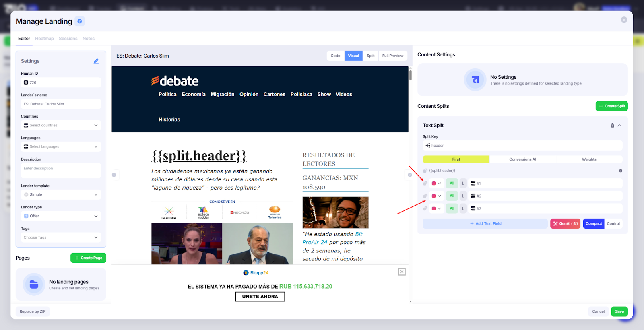Expand the Lander template dropdown
This screenshot has height=330, width=644.
(x=61, y=195)
